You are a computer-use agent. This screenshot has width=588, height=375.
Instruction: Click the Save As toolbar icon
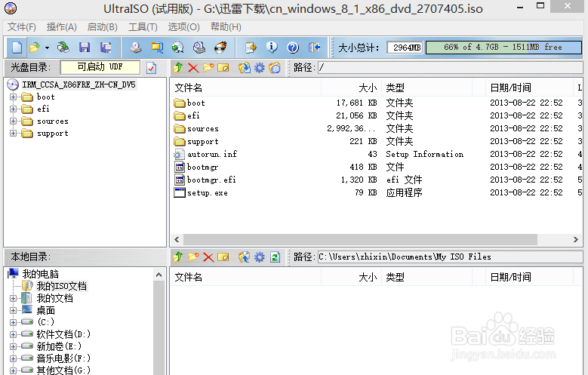106,48
